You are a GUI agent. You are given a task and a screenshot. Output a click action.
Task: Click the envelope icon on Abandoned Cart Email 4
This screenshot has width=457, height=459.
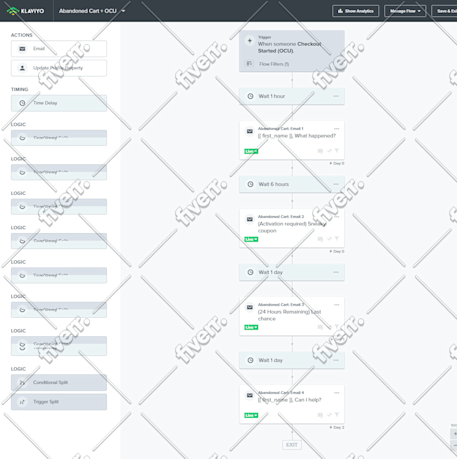pos(250,395)
